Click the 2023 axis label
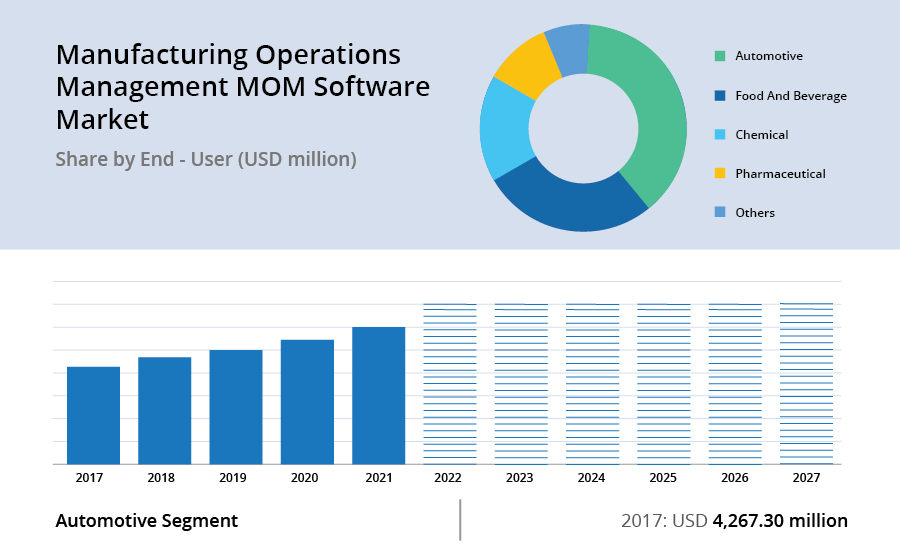This screenshot has width=900, height=560. 519,477
